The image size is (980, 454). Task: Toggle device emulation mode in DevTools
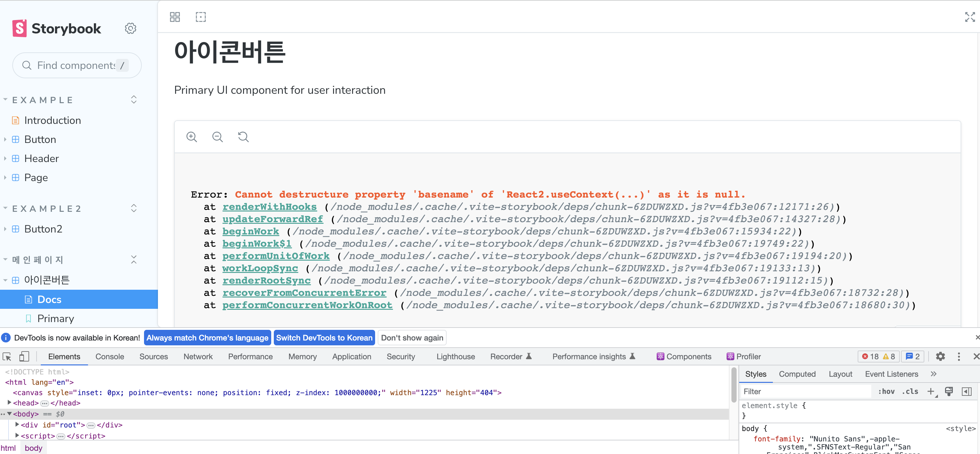click(24, 357)
